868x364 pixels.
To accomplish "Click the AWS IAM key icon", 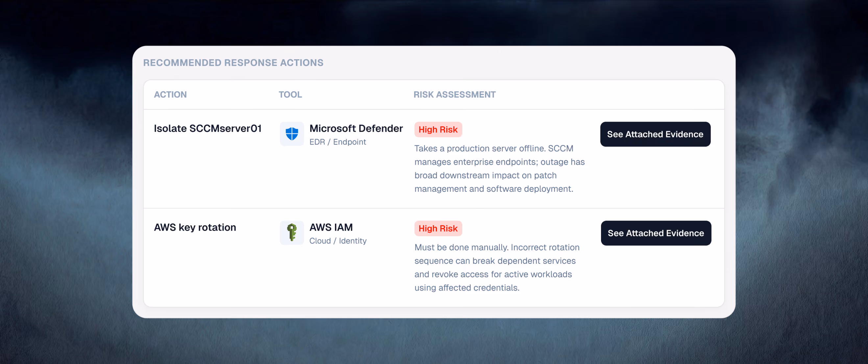I will [292, 233].
